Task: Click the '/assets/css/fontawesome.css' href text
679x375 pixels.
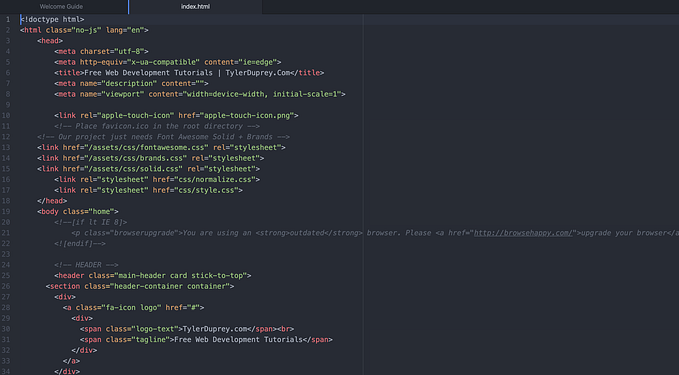Action: click(x=146, y=148)
